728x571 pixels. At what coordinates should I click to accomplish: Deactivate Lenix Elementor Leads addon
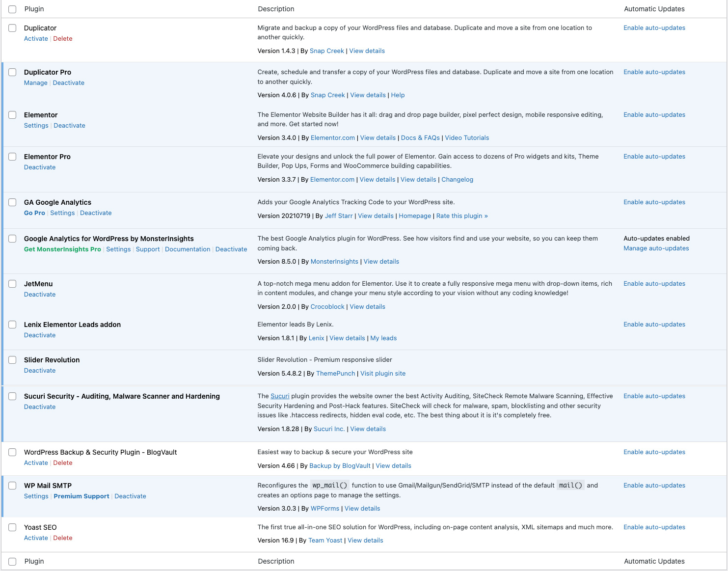pyautogui.click(x=40, y=335)
